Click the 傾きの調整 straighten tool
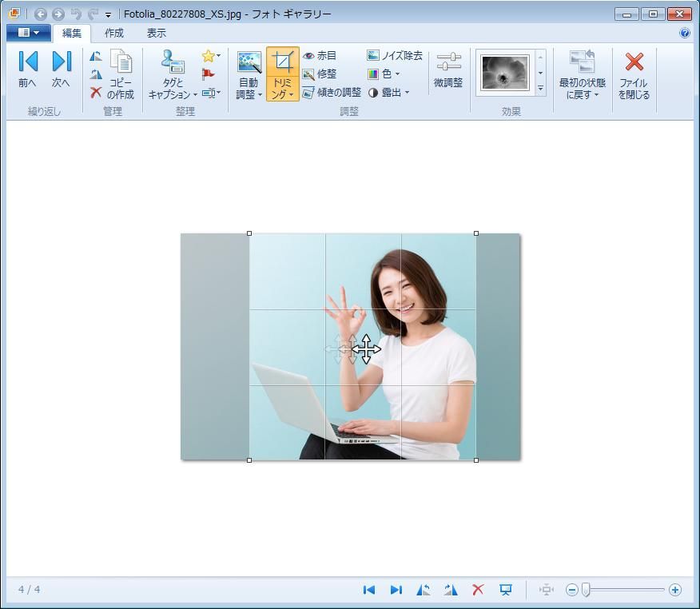This screenshot has width=700, height=609. click(332, 93)
